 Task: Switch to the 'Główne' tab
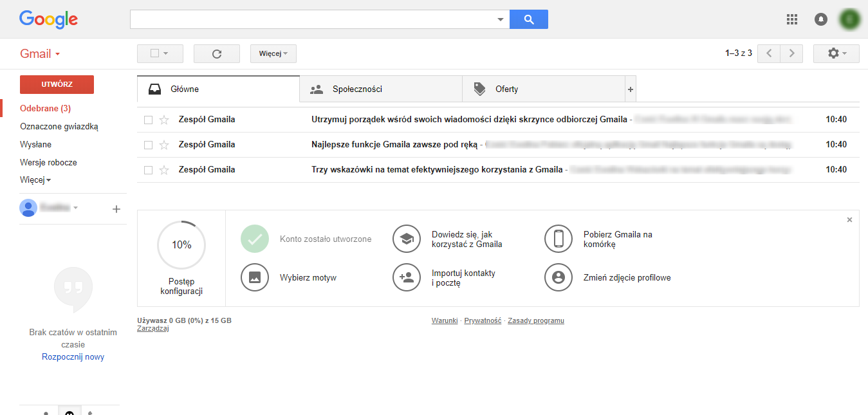(x=219, y=89)
